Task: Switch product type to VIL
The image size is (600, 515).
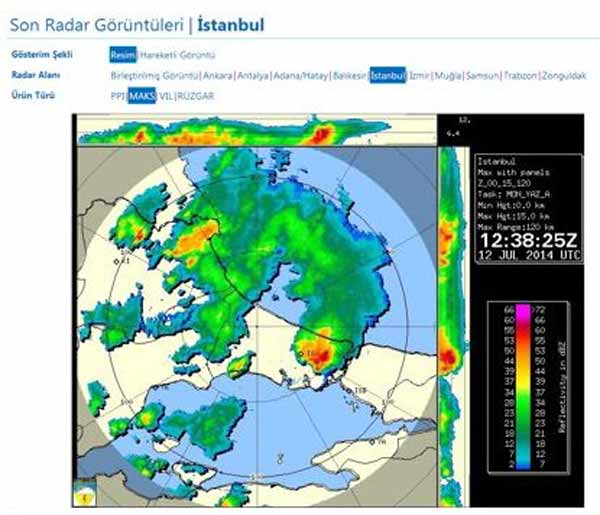Action: tap(165, 96)
